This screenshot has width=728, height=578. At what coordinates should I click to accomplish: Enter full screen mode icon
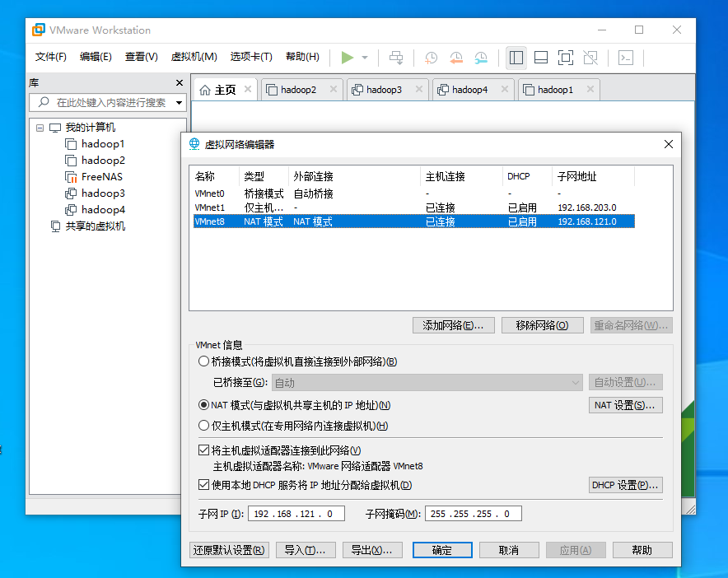pos(566,58)
